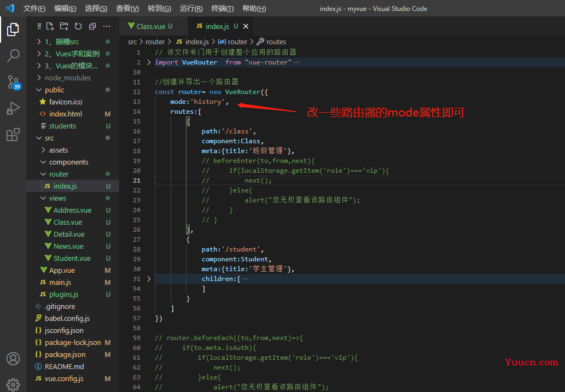
Task: Close the index.js editor tab
Action: [246, 26]
